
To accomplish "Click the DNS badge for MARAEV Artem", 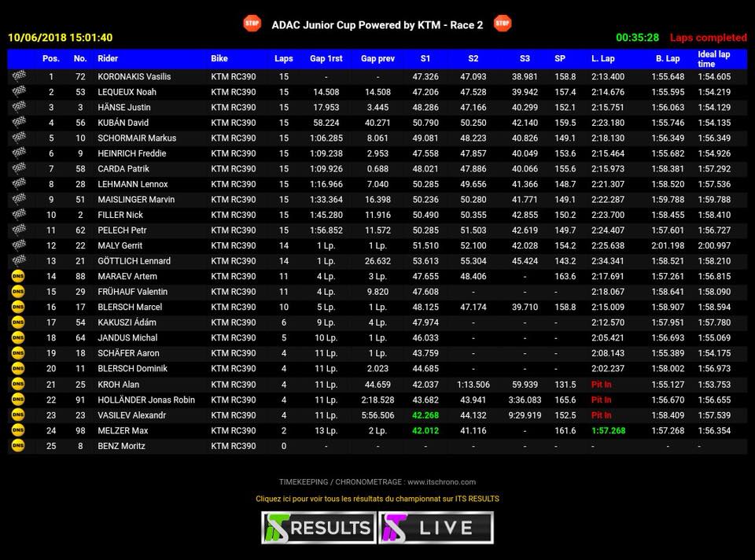I will 18,276.
